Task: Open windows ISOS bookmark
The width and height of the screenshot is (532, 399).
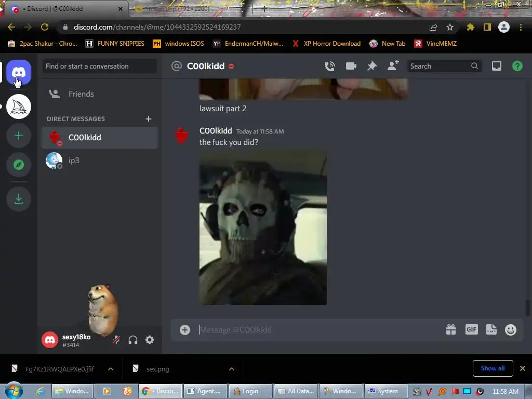Action: [x=179, y=44]
